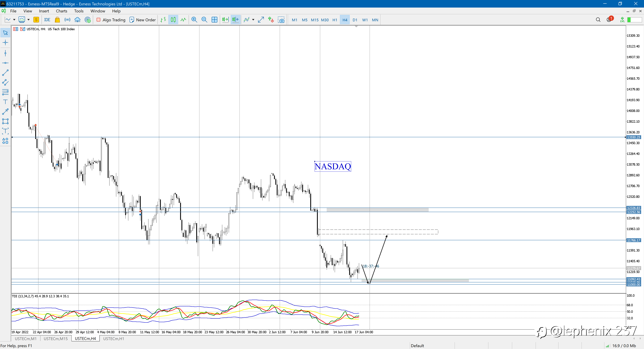Select the equidistant channel tool
This screenshot has height=349, width=644.
click(x=5, y=82)
